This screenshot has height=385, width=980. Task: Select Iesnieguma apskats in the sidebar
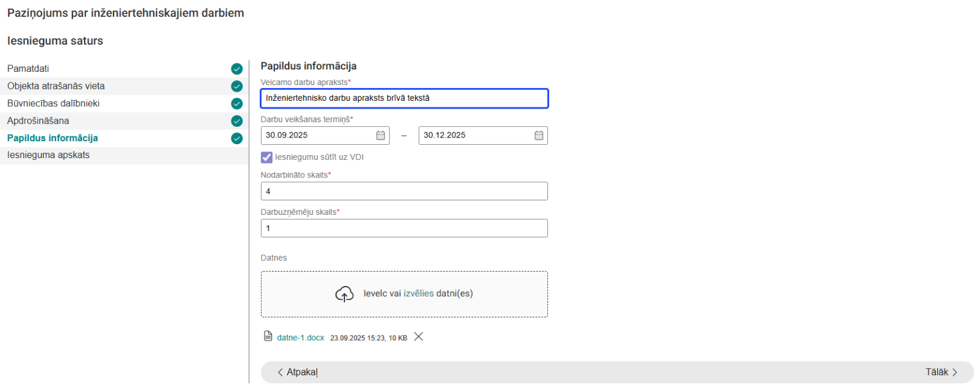[x=48, y=155]
